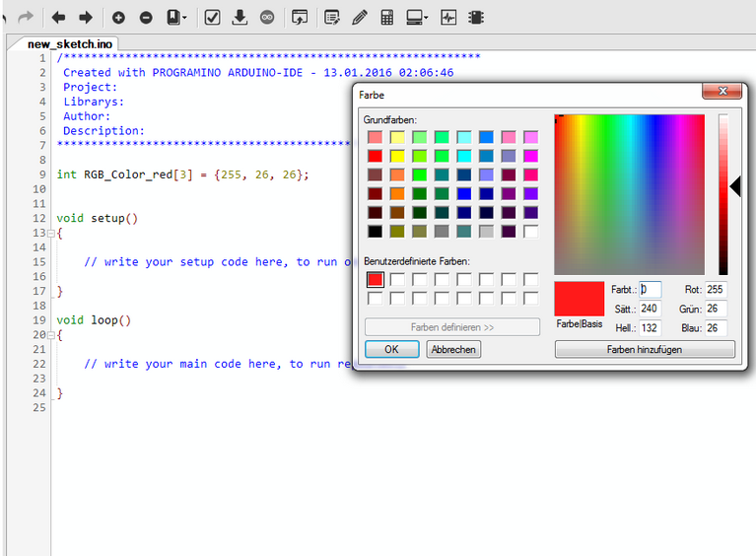Image resolution: width=756 pixels, height=556 pixels.
Task: Open the waveform plotter icon
Action: [448, 18]
